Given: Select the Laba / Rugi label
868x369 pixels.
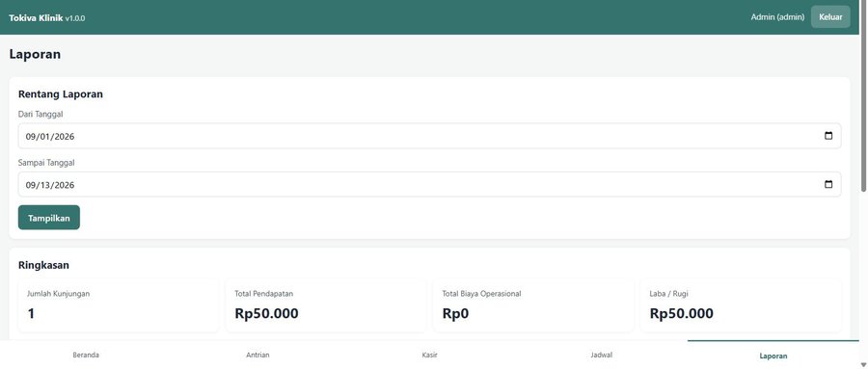Looking at the screenshot, I should coord(668,294).
